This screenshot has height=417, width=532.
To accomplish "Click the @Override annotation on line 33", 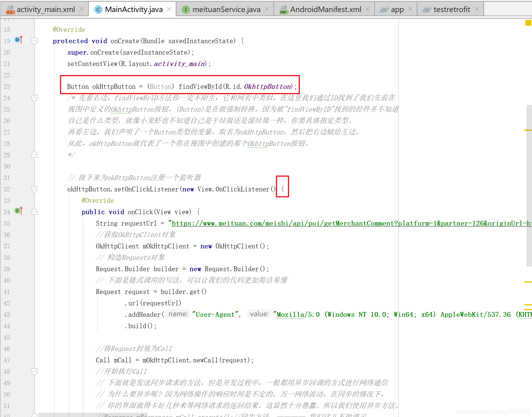I will [98, 200].
